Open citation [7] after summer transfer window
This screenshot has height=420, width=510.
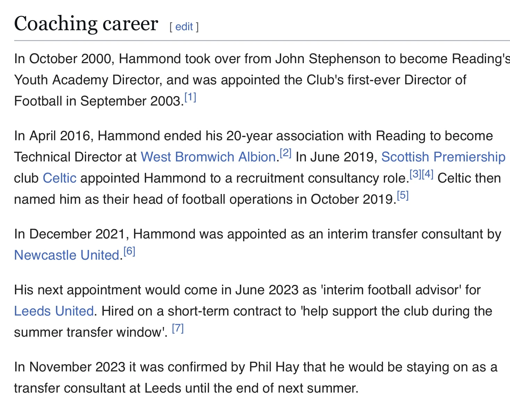178,329
